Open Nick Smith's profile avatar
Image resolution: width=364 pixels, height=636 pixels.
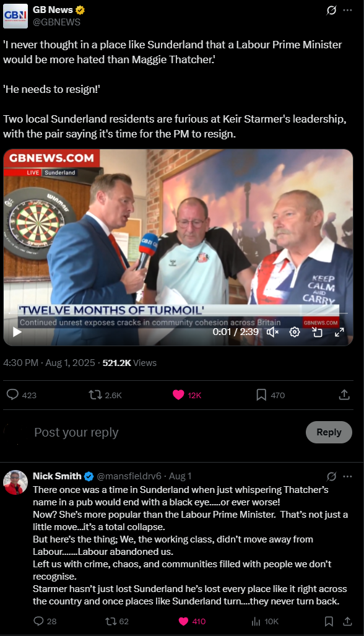(x=15, y=482)
